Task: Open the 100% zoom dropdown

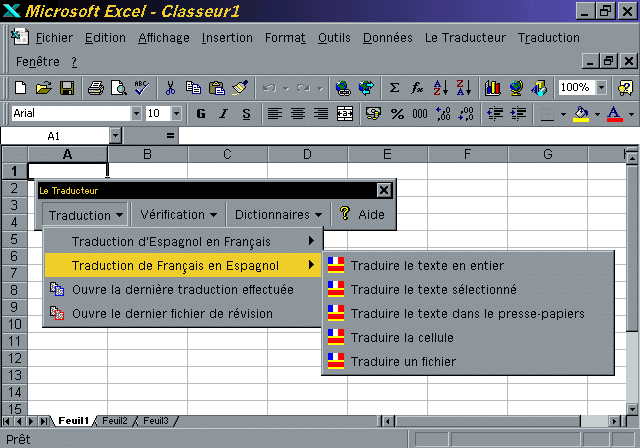Action: pos(601,87)
